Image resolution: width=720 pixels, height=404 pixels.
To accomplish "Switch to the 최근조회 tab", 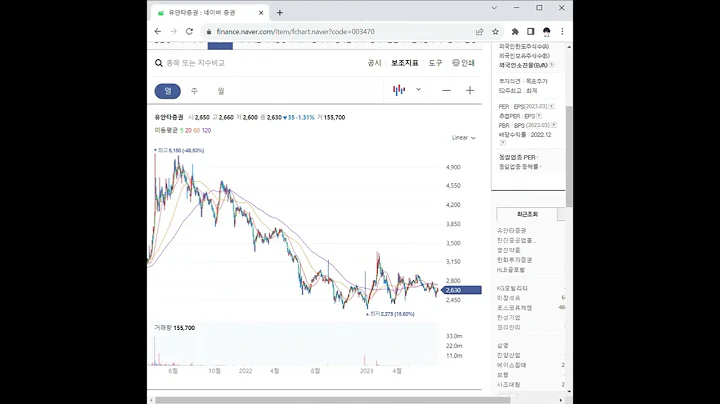I will coord(527,214).
